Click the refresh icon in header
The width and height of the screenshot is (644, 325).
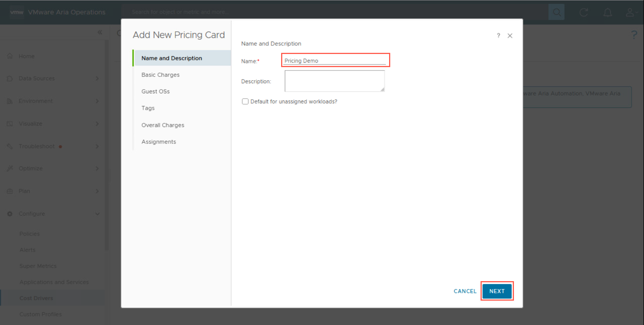click(x=584, y=12)
